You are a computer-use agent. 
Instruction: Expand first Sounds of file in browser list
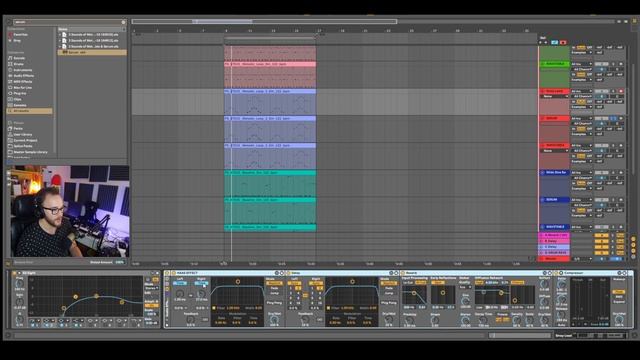tap(60, 35)
